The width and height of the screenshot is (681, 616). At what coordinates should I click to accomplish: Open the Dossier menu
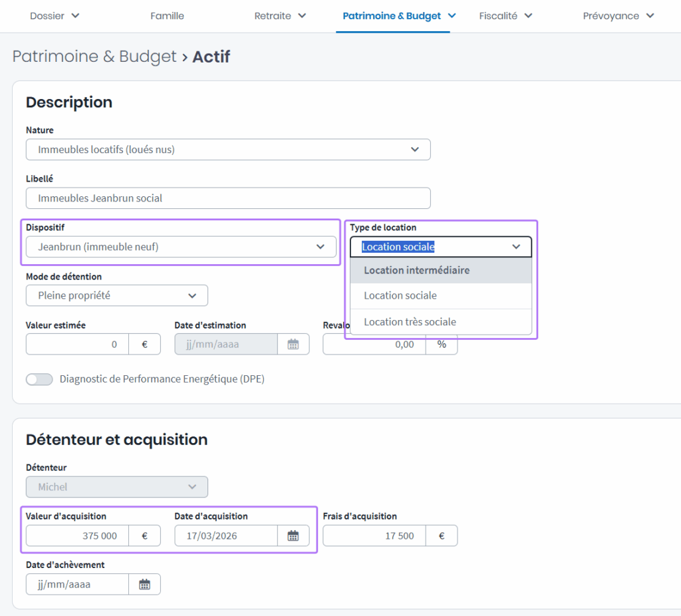(55, 16)
